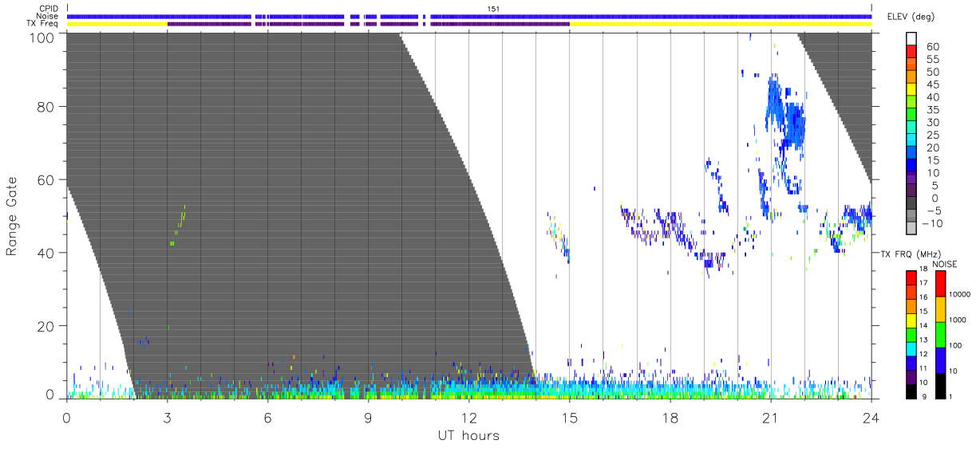
Task: Pick the cyan swatch on the TX FRQ colorbar
Action: pos(911,349)
